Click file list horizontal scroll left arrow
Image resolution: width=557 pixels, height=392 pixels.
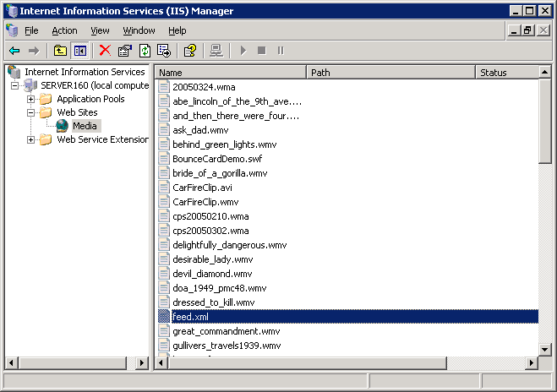point(161,363)
